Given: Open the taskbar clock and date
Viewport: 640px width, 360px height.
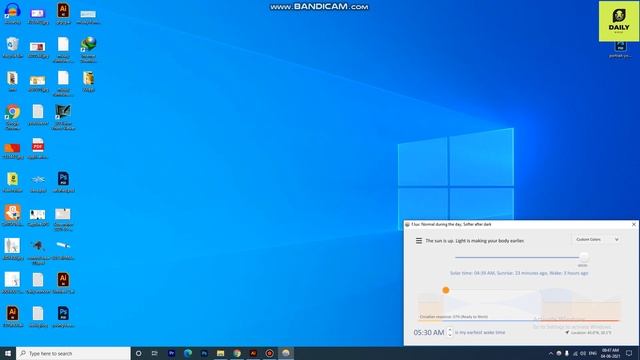Looking at the screenshot, I should pyautogui.click(x=610, y=353).
